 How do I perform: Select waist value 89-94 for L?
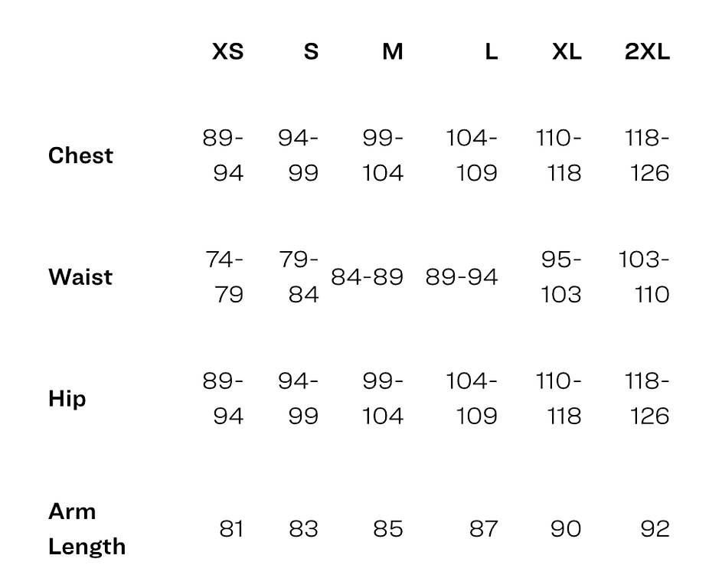click(x=462, y=277)
